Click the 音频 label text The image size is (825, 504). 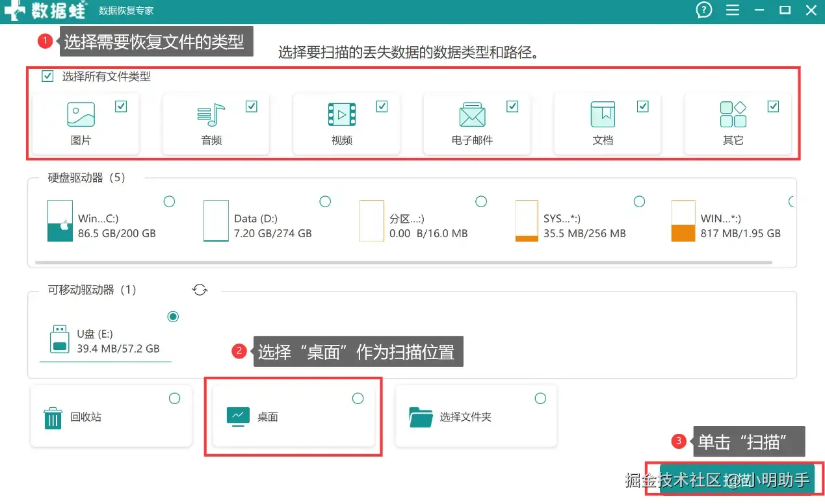(211, 140)
